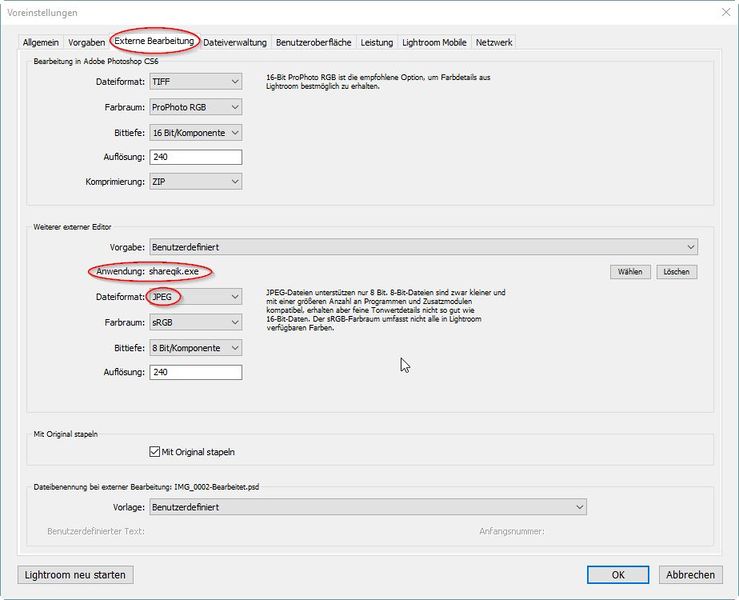Confirm with the OK button
Viewport: 739px width, 600px height.
coord(618,575)
